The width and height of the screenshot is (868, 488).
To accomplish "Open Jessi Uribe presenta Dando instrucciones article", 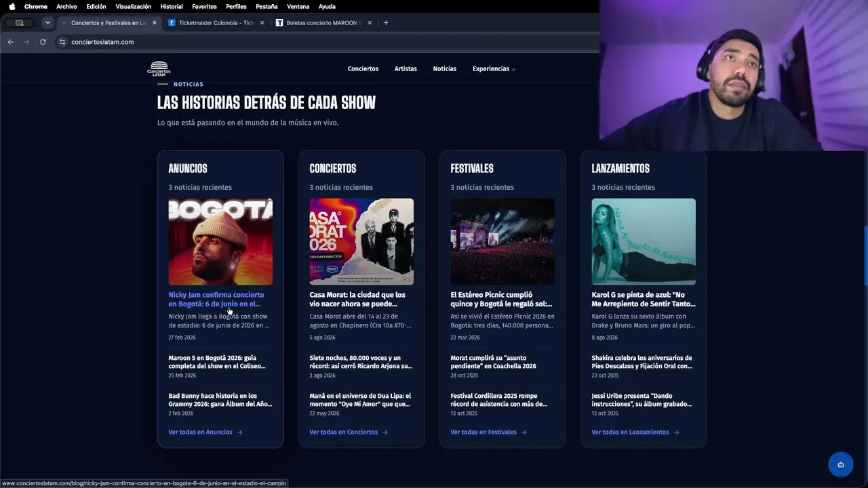I will [642, 400].
